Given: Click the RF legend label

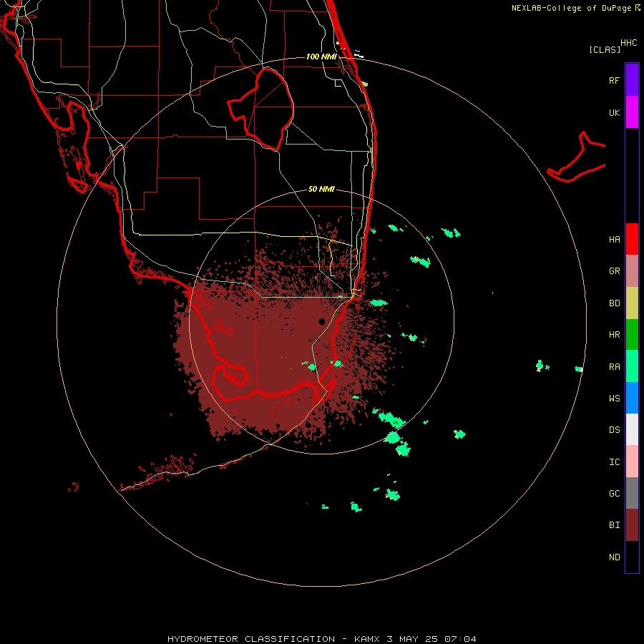Looking at the screenshot, I should [614, 80].
